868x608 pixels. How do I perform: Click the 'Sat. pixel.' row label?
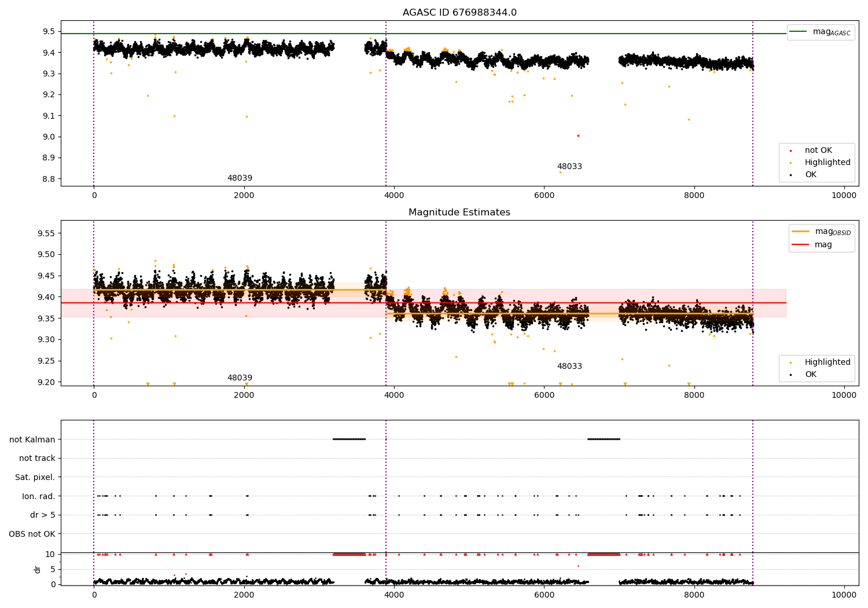pyautogui.click(x=35, y=478)
